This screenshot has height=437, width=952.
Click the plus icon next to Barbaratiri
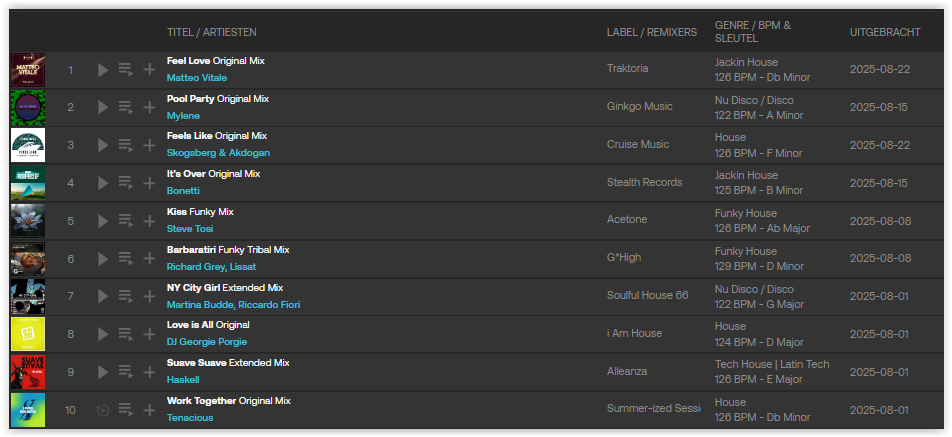click(x=149, y=259)
